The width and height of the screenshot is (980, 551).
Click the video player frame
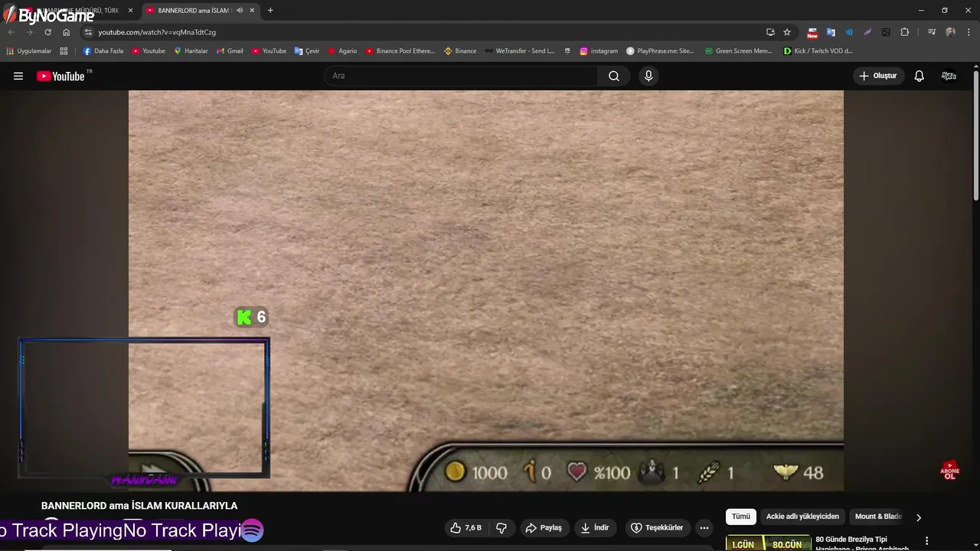485,291
